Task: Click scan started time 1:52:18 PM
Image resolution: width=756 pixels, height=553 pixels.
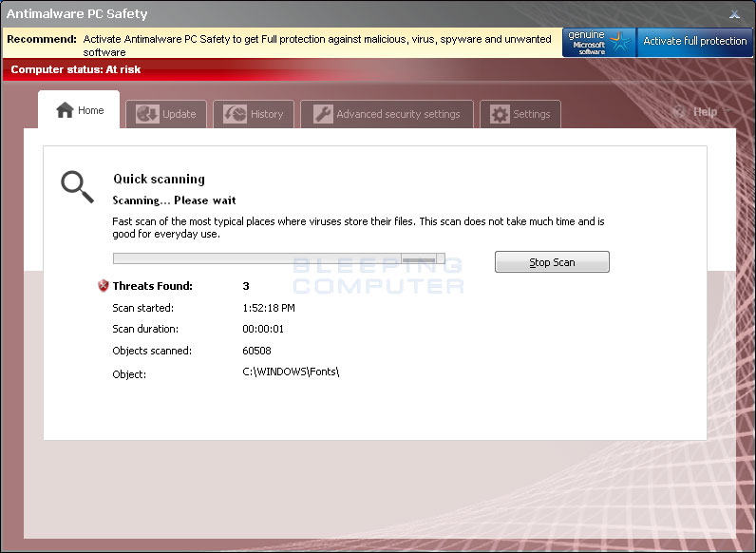Action: click(269, 308)
